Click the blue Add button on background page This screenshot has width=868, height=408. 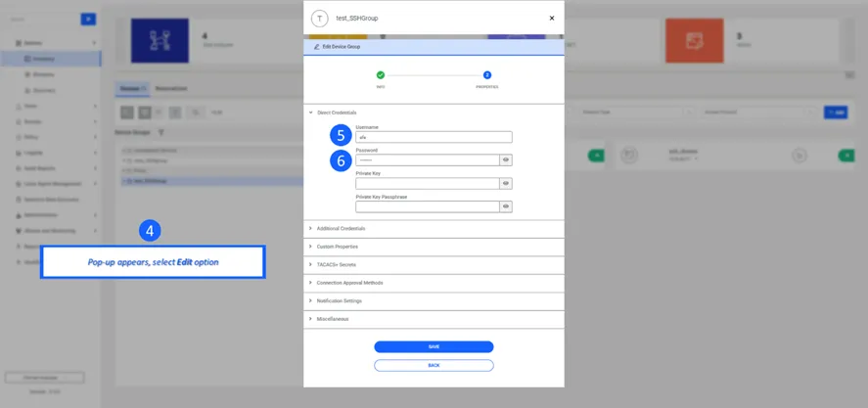(x=836, y=113)
